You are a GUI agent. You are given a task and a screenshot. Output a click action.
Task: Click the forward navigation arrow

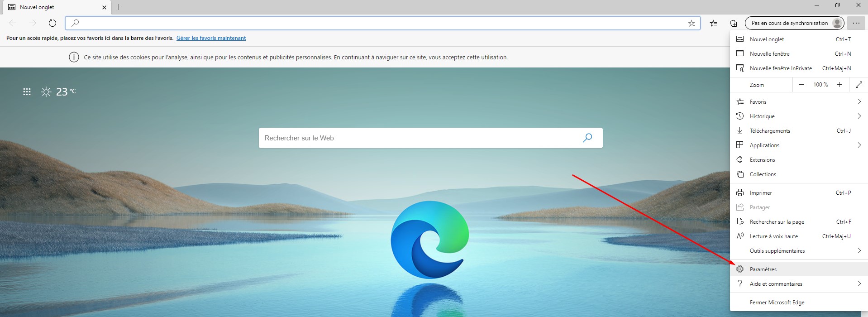click(32, 23)
